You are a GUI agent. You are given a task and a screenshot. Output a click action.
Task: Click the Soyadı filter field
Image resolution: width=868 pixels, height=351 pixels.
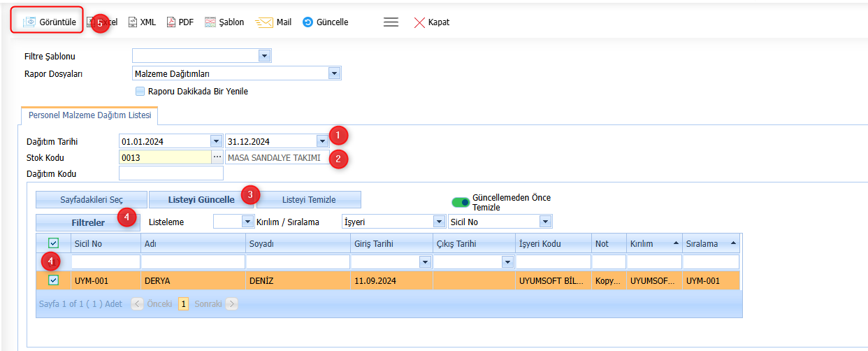click(x=298, y=262)
